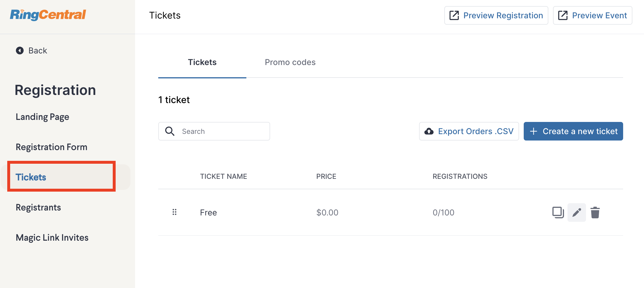Go to Registration Form section
The width and height of the screenshot is (644, 288).
click(51, 147)
